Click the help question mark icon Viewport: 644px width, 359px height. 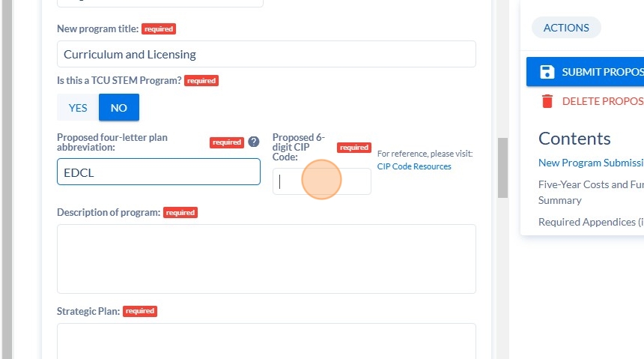tap(254, 142)
